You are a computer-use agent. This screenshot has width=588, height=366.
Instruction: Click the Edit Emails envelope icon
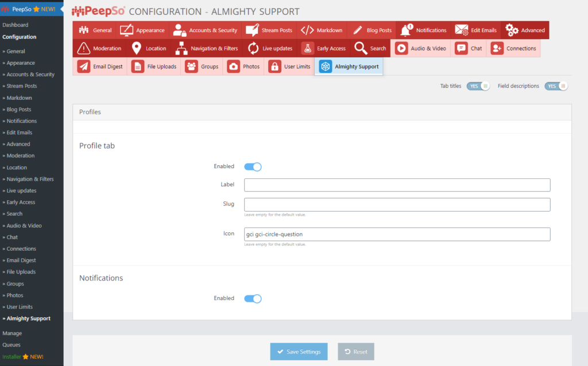(x=461, y=30)
